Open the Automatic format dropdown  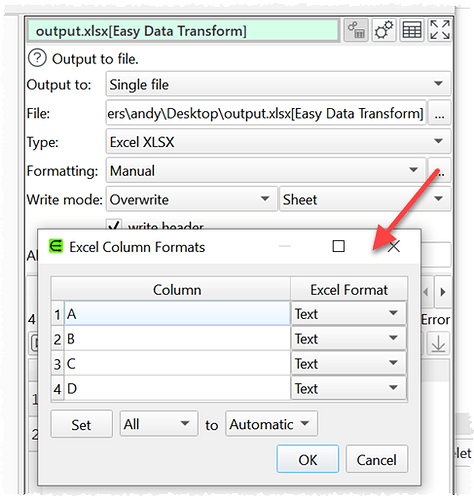coord(271,424)
